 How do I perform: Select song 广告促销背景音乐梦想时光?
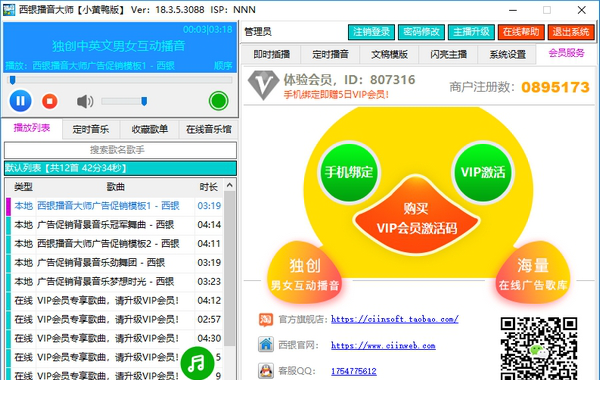114,282
